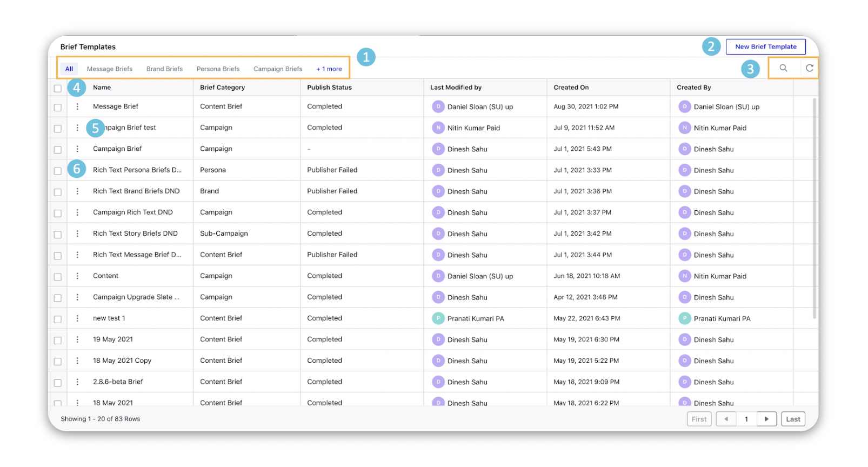
Task: Open three-dot menu for Rich Text Story Briefs DND
Action: click(77, 234)
